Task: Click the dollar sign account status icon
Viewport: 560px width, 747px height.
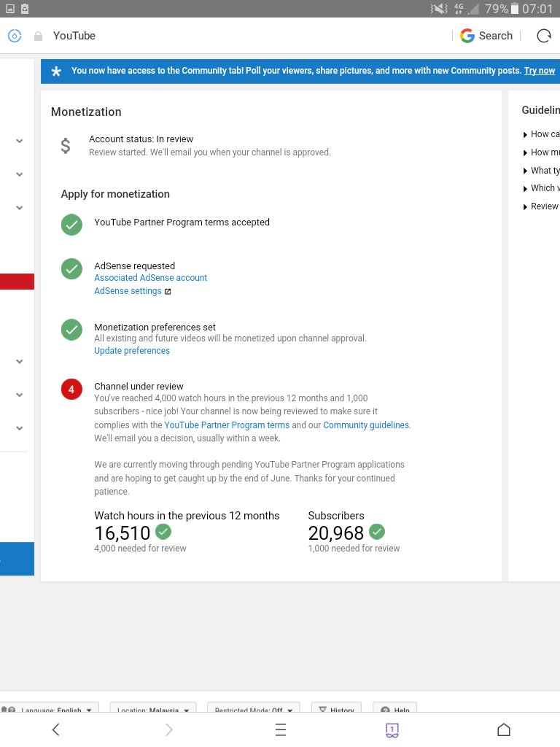Action: pyautogui.click(x=66, y=146)
